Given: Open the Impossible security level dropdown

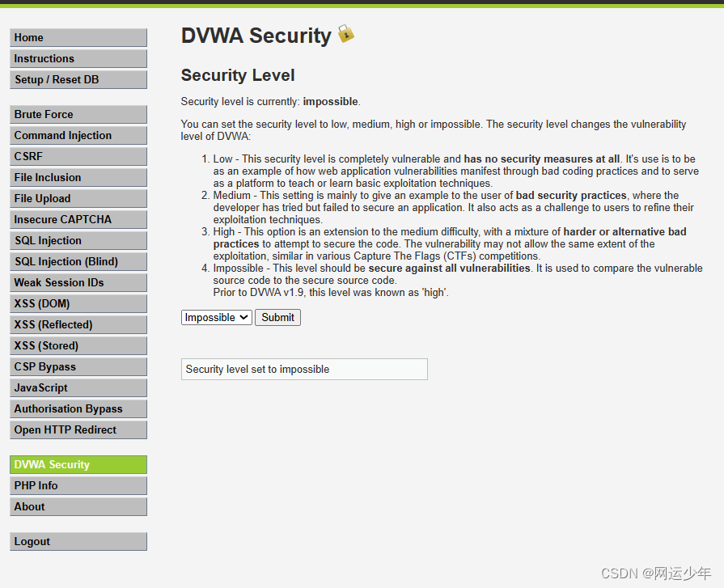Looking at the screenshot, I should [x=217, y=318].
